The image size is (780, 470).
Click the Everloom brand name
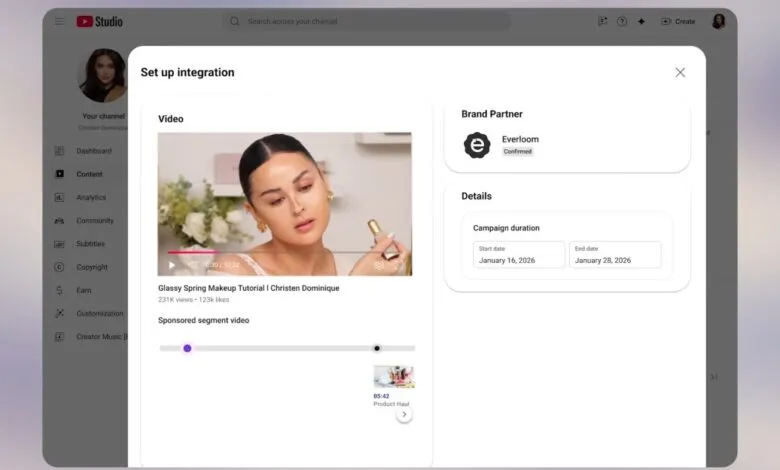(520, 139)
